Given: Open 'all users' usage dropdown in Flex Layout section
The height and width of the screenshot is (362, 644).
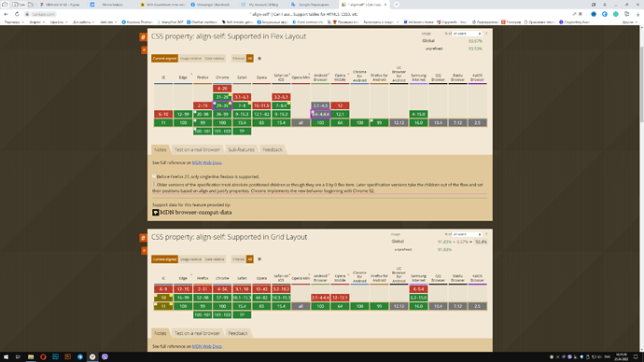Looking at the screenshot, I should (467, 34).
